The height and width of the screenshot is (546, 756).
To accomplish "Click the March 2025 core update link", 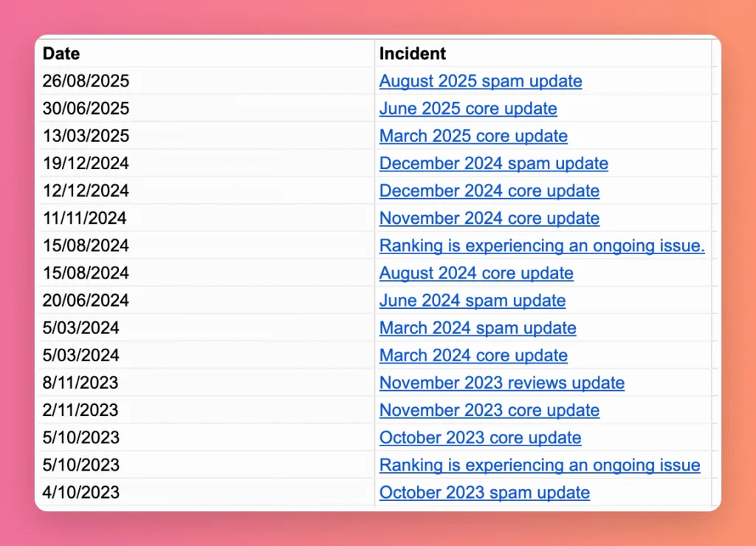I will (x=473, y=136).
